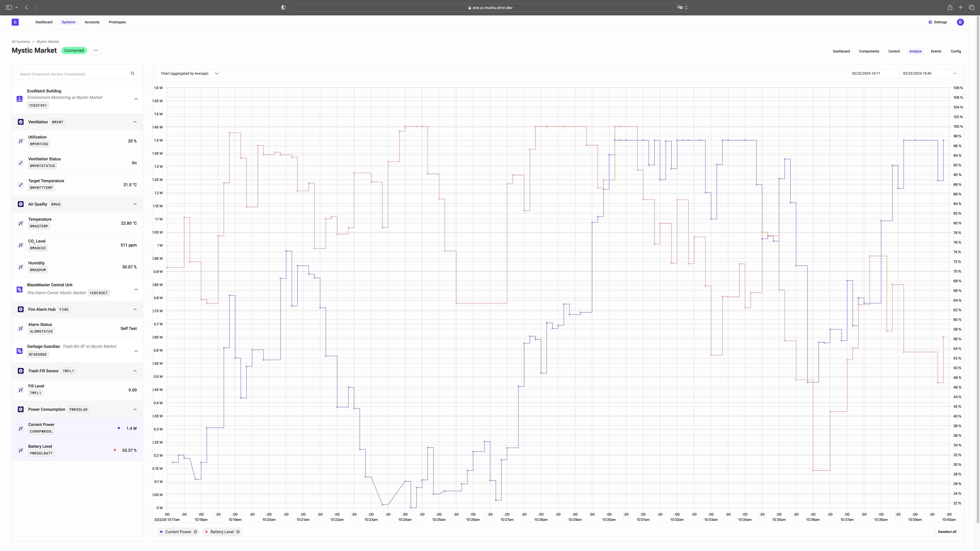Click the EcoWatch Building component icon

pos(19,99)
